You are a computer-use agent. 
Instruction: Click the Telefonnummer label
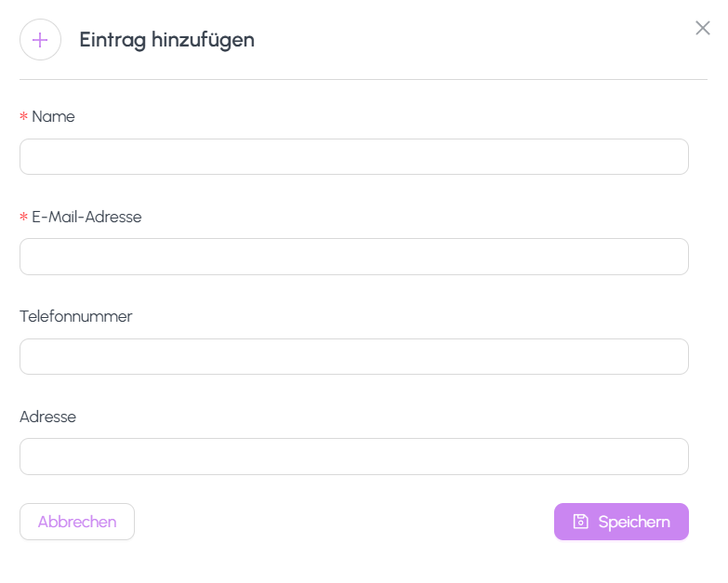[76, 317]
